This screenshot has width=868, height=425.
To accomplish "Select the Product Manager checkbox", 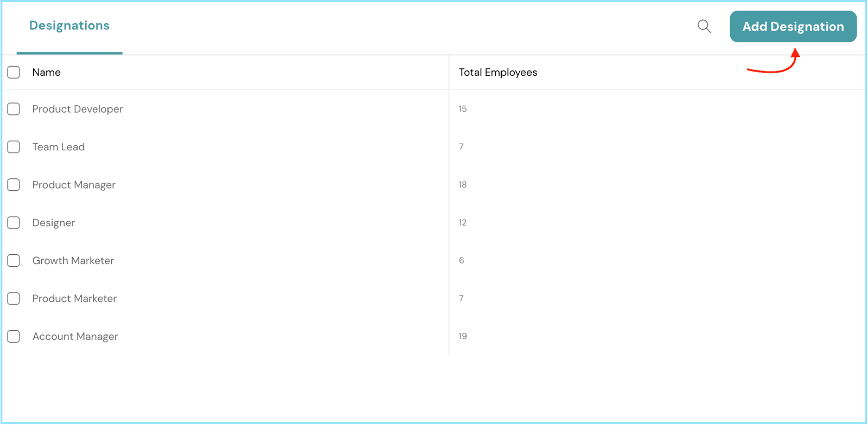I will [14, 185].
